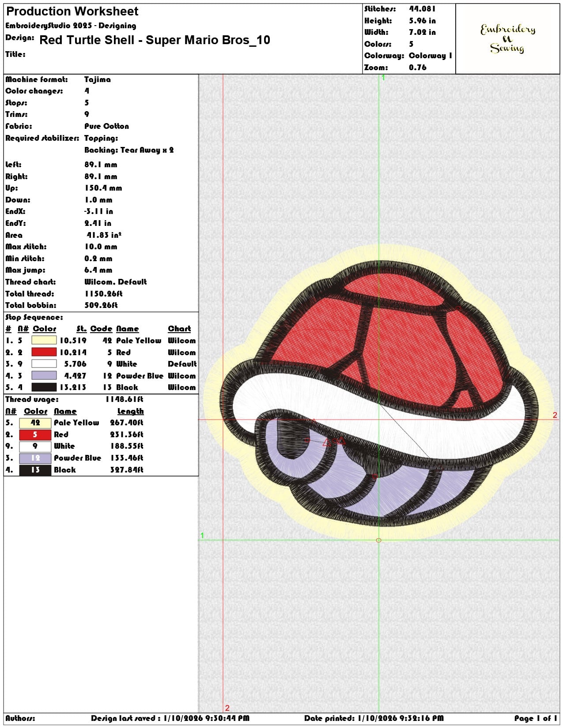The image size is (563, 728).
Task: Click the EndX value '-3.11 in'
Action: [x=98, y=211]
